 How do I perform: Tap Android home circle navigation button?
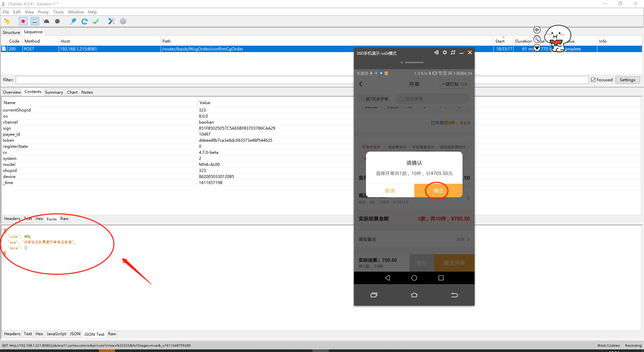tap(414, 278)
